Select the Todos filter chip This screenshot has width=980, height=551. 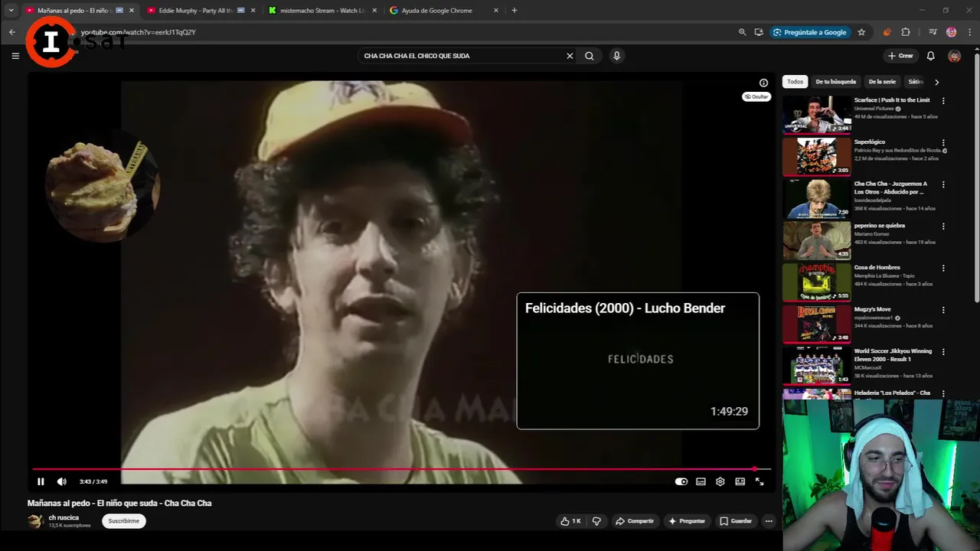pos(795,82)
